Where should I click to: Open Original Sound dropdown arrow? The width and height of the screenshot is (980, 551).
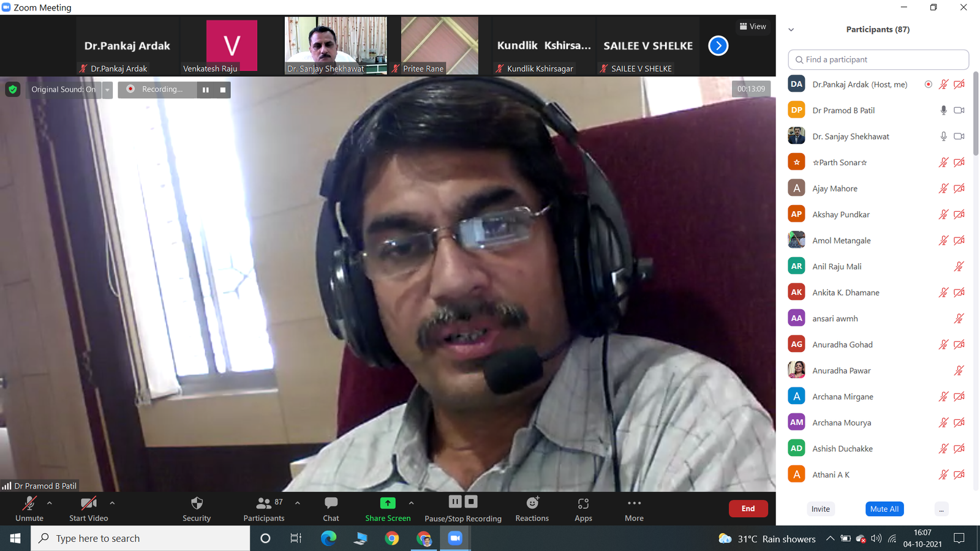click(107, 89)
